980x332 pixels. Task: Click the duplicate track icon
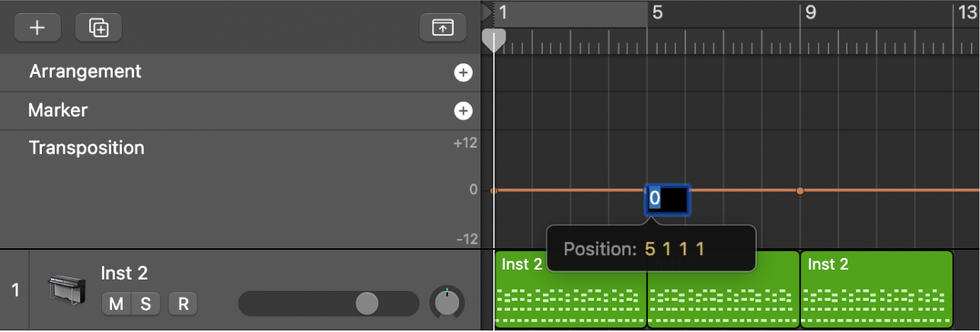click(x=99, y=27)
